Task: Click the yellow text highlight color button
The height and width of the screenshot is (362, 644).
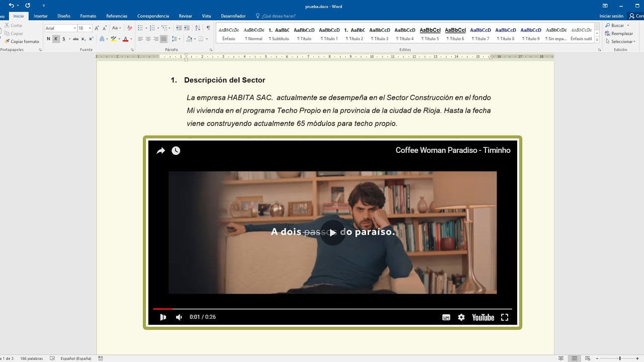Action: click(114, 39)
